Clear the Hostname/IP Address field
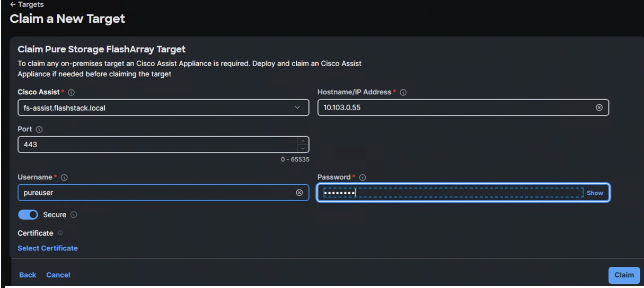 pos(599,107)
